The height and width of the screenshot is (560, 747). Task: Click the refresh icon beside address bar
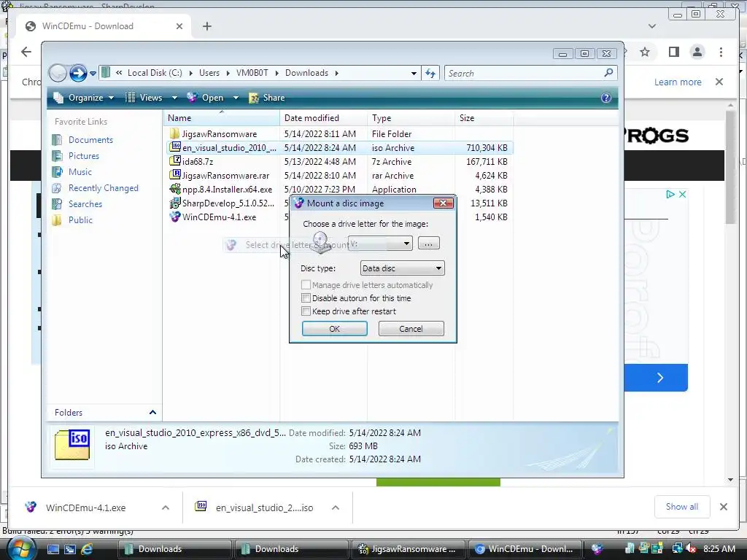click(x=430, y=74)
